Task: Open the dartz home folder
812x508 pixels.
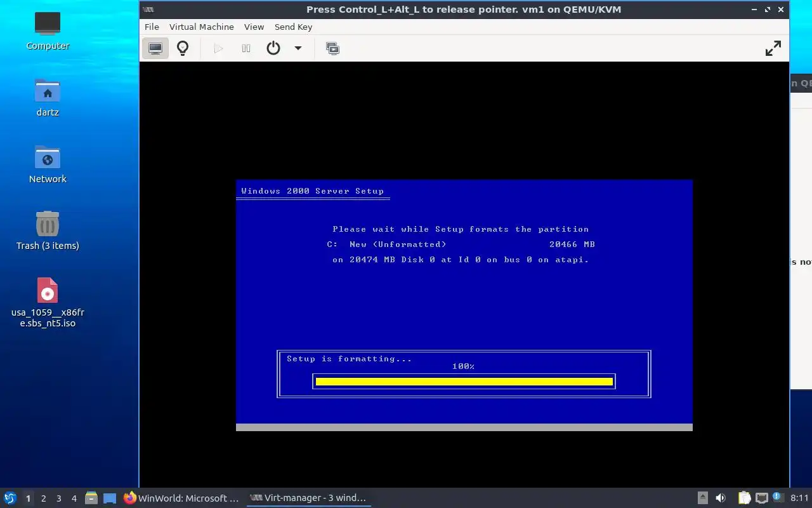Action: [48, 98]
